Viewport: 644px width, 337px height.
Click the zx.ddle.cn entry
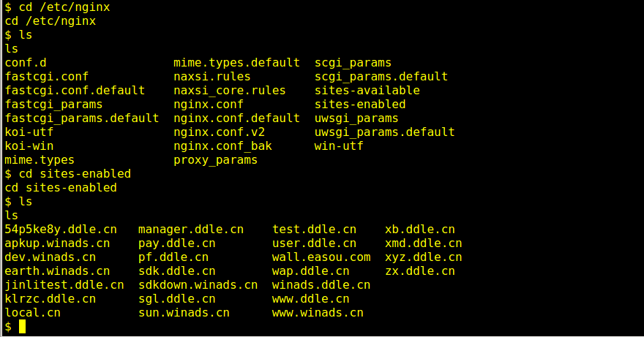tap(420, 271)
